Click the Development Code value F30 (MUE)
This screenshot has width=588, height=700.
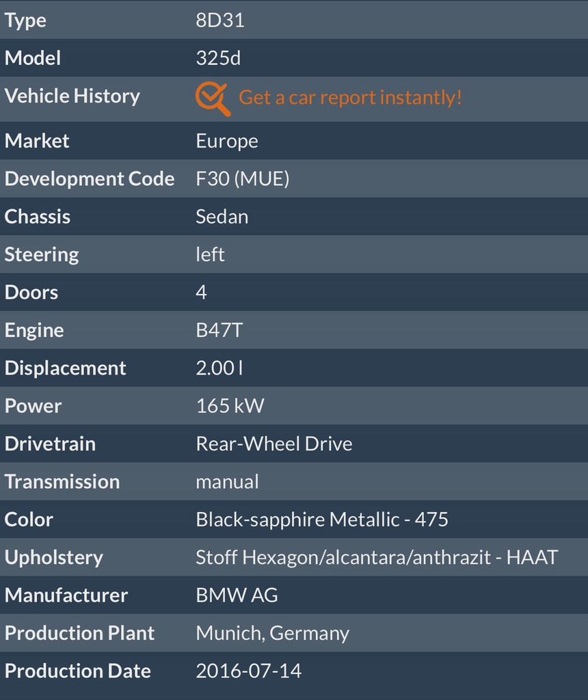tap(243, 178)
